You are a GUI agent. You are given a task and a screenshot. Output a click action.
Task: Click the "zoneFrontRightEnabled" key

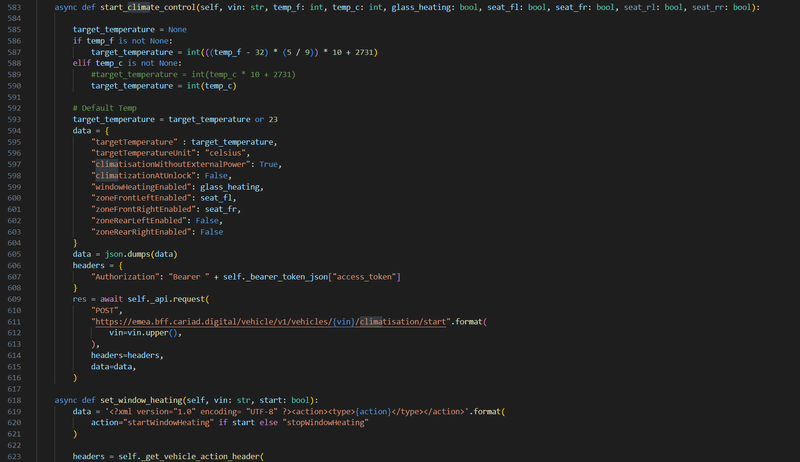(144, 209)
